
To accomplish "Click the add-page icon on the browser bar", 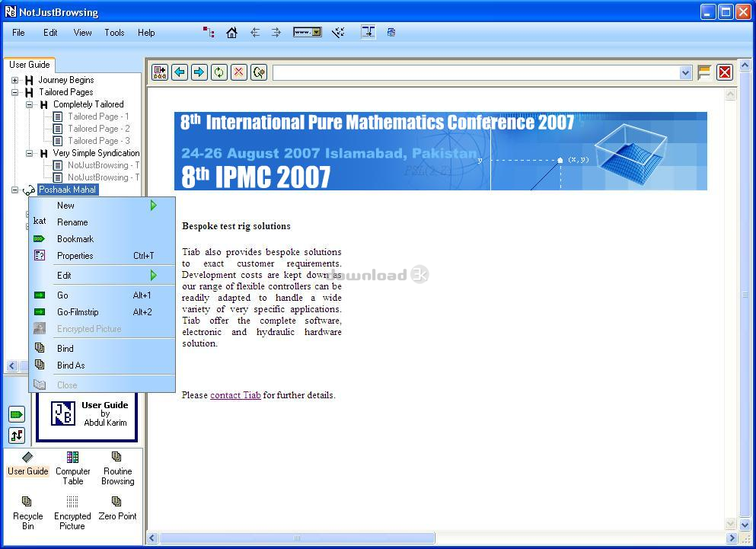I will 160,72.
